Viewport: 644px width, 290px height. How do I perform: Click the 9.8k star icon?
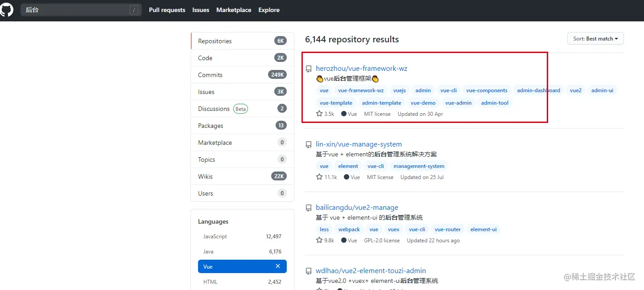pos(319,241)
